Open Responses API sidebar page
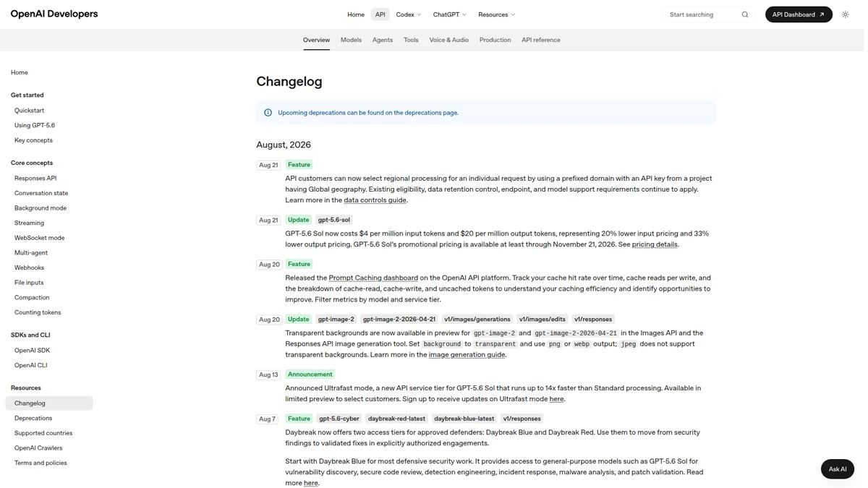868x488 pixels. pos(35,178)
